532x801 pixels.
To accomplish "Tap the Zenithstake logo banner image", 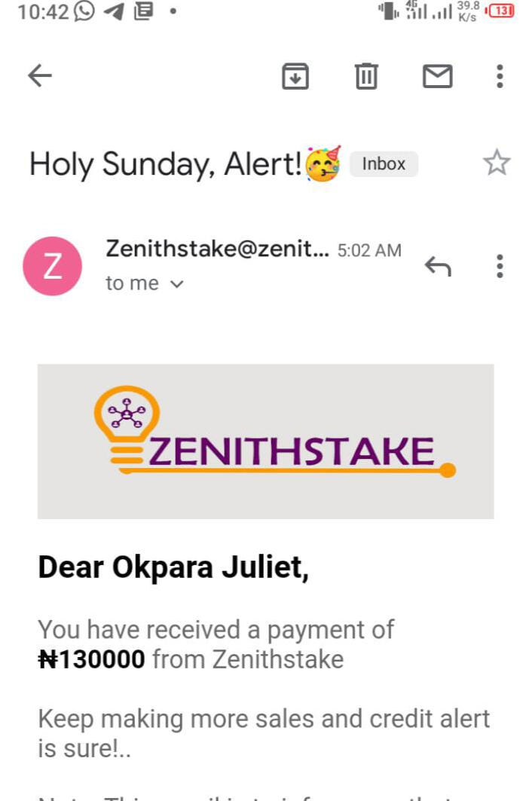I will click(266, 441).
